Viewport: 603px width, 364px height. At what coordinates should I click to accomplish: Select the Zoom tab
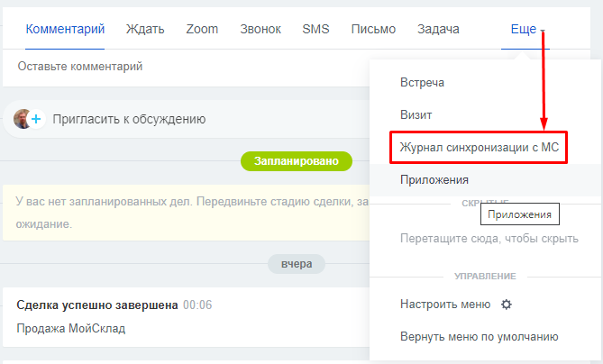pyautogui.click(x=202, y=29)
